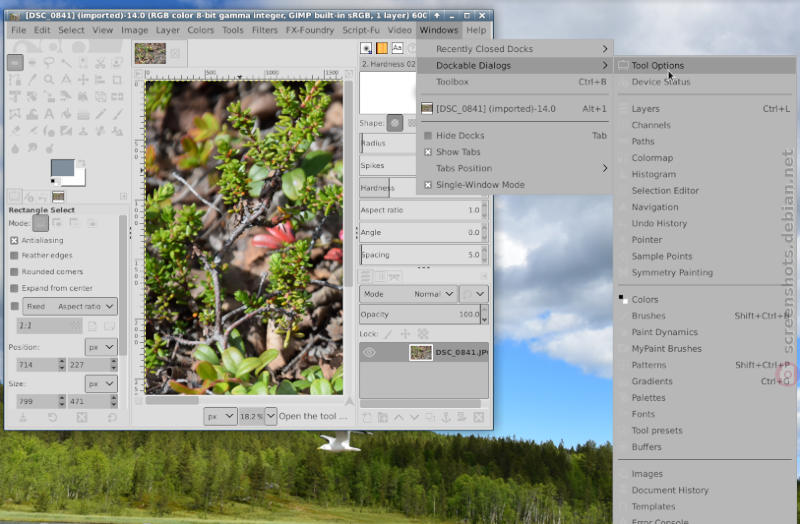Swap foreground and background colors
Viewport: 800px width, 524px height.
81,163
